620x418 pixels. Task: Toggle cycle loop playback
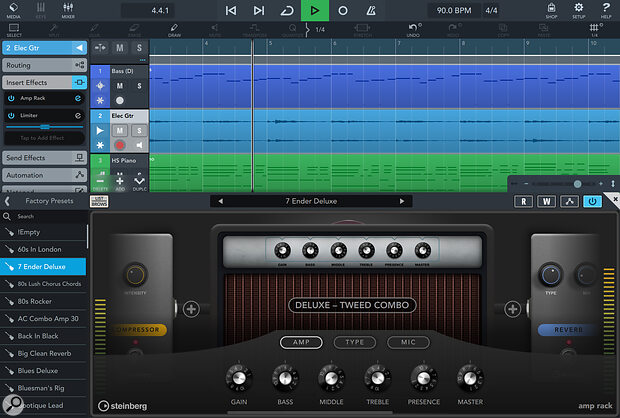tap(287, 11)
